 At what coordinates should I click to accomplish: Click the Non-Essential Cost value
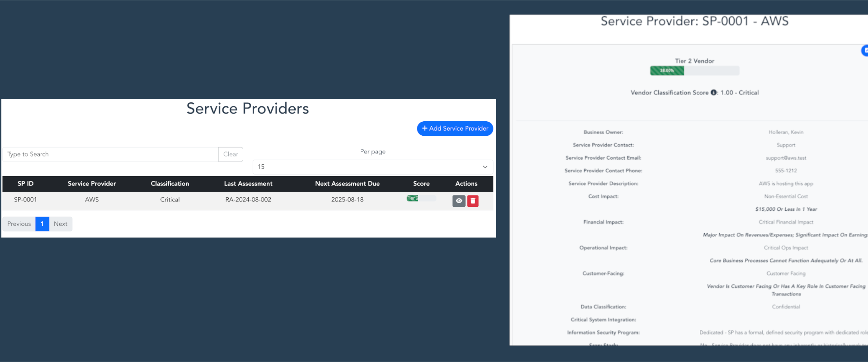[x=786, y=196]
